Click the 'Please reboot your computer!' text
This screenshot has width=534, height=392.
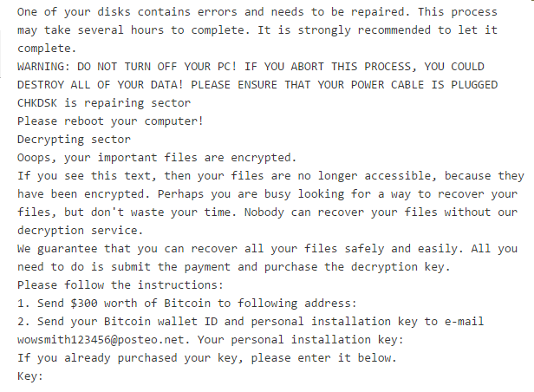[110, 121]
